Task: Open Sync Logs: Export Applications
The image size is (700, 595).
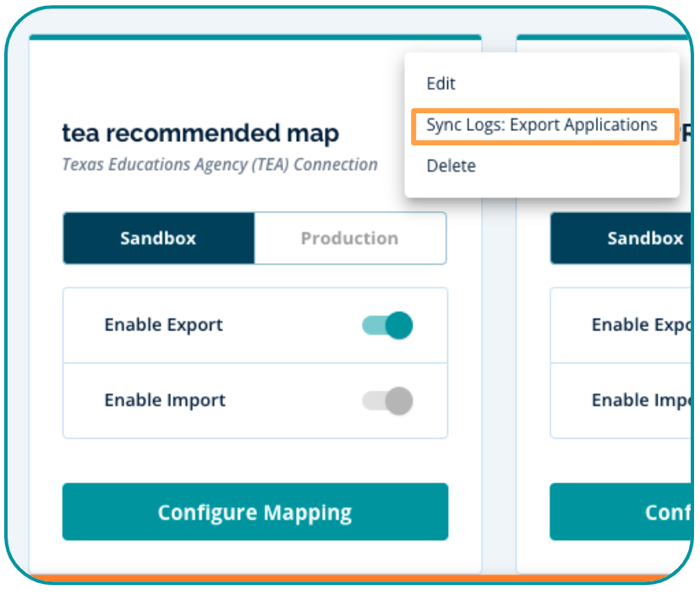Action: click(541, 125)
